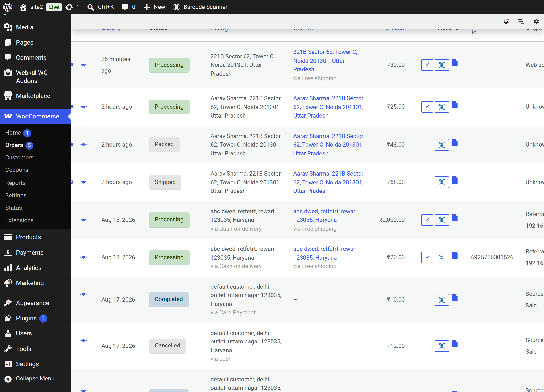Open the WordPress logo menu
Screen dimensions: 544x392
click(x=8, y=7)
